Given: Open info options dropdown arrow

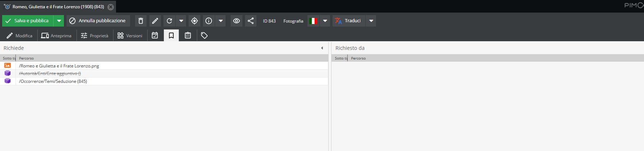Looking at the screenshot, I should click(x=221, y=21).
